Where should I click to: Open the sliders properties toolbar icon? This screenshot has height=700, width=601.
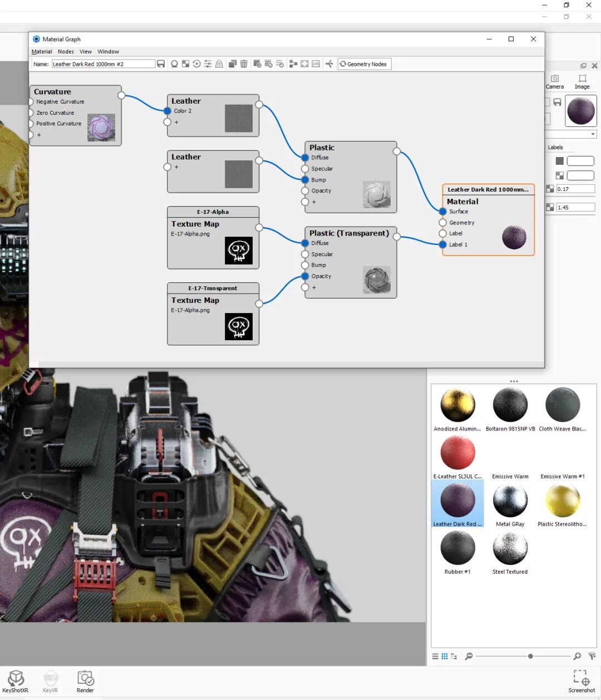click(208, 64)
